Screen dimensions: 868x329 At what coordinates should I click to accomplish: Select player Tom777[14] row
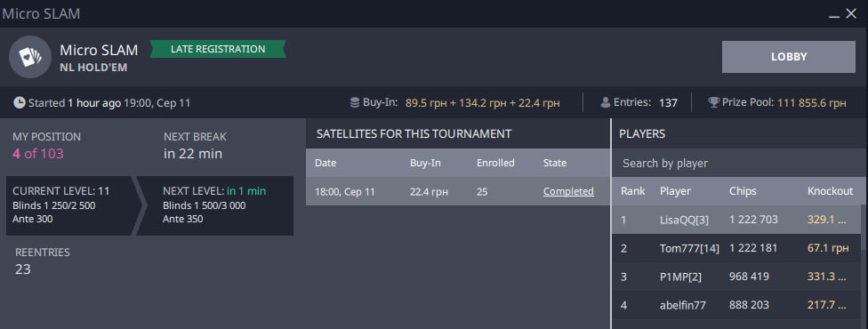pyautogui.click(x=735, y=248)
